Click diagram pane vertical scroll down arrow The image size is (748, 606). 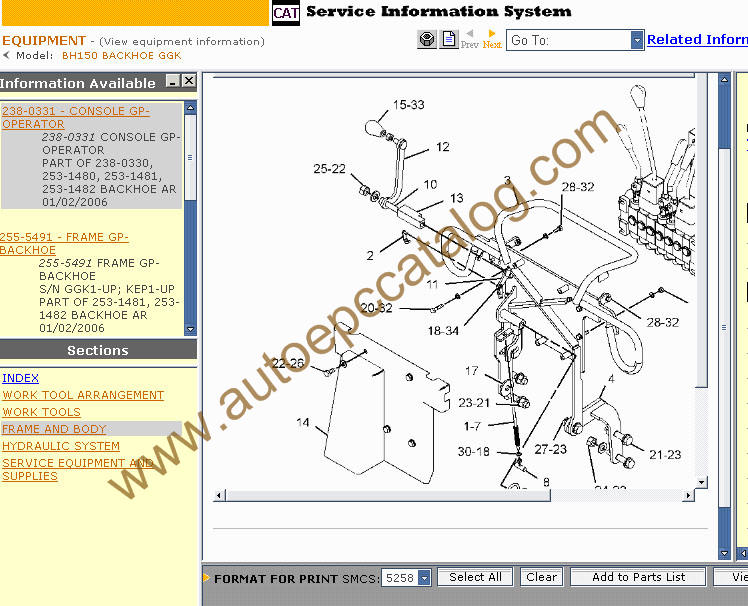[724, 554]
